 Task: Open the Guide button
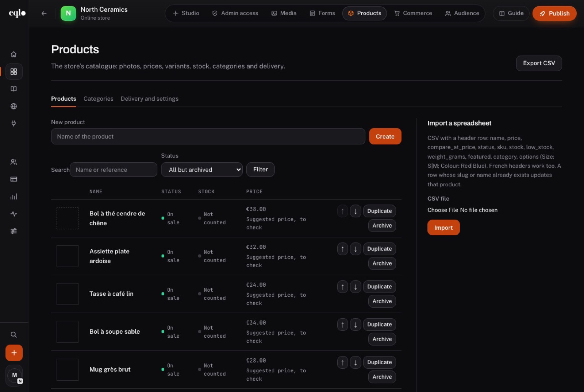click(511, 13)
